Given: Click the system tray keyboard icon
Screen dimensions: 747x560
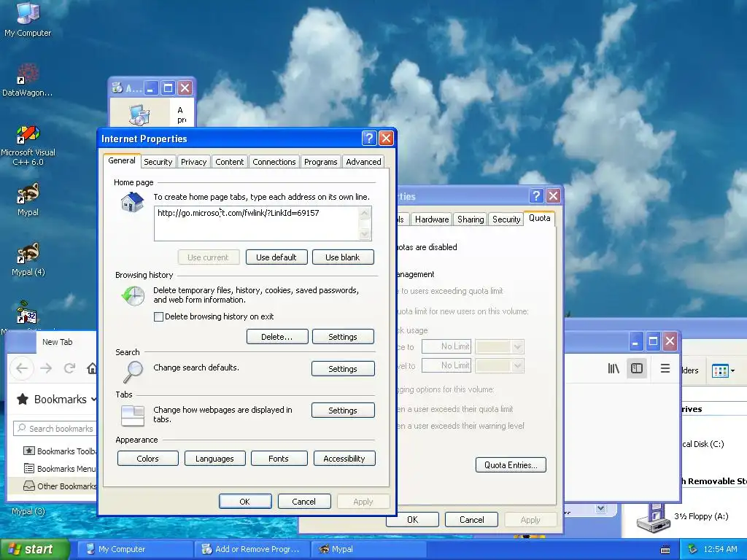Looking at the screenshot, I should click(x=665, y=550).
